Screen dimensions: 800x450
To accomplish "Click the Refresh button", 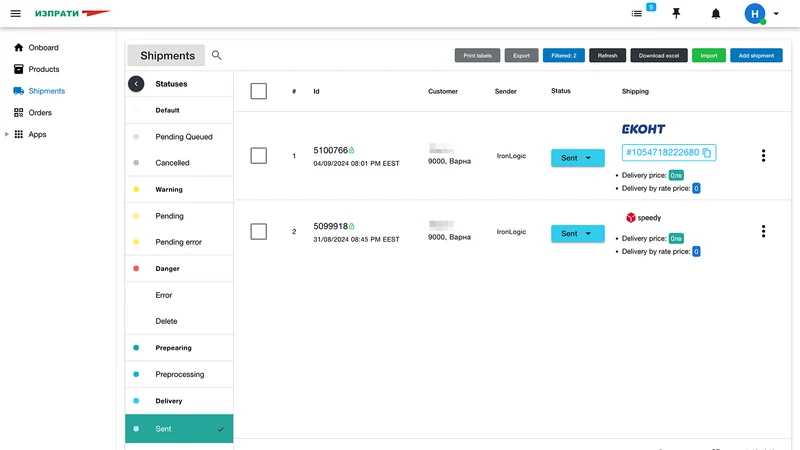I will click(x=607, y=56).
